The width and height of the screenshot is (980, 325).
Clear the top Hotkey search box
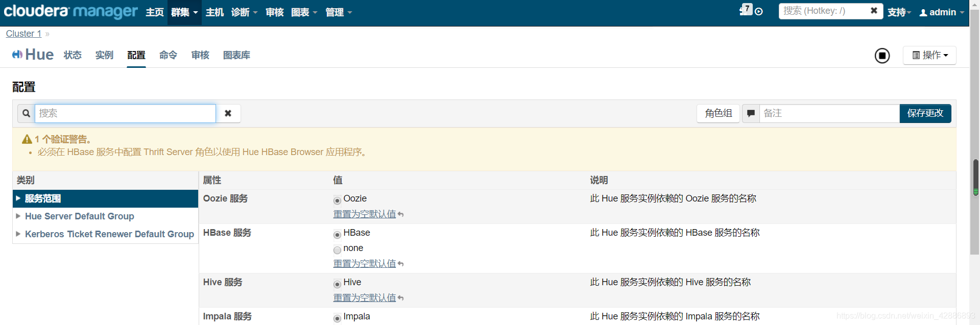(x=874, y=11)
